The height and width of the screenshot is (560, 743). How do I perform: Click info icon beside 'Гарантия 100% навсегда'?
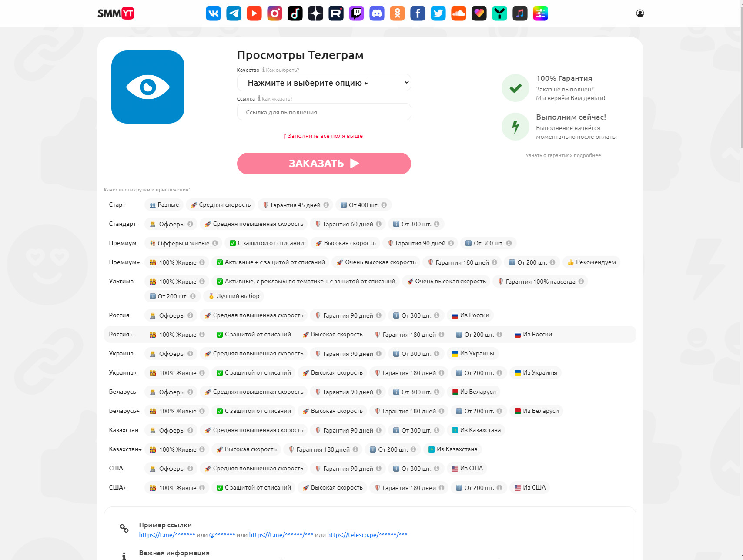[581, 282]
